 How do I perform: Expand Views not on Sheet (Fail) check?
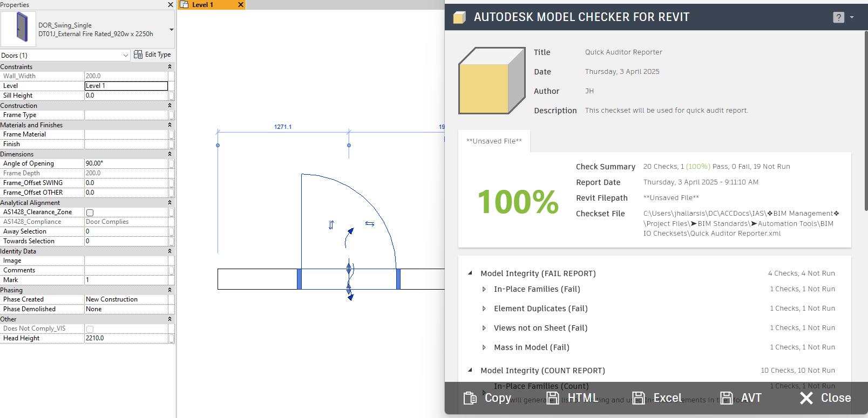[x=484, y=328]
